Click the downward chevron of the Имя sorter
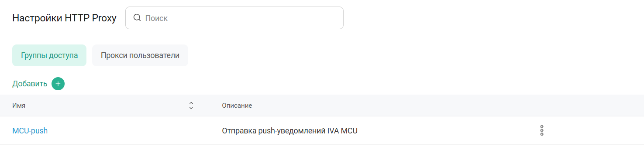644x167 pixels. pyautogui.click(x=191, y=108)
